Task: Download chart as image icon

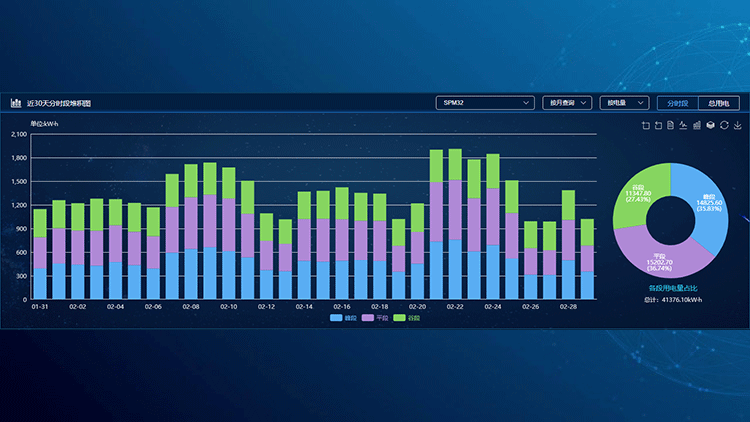Action: point(736,125)
